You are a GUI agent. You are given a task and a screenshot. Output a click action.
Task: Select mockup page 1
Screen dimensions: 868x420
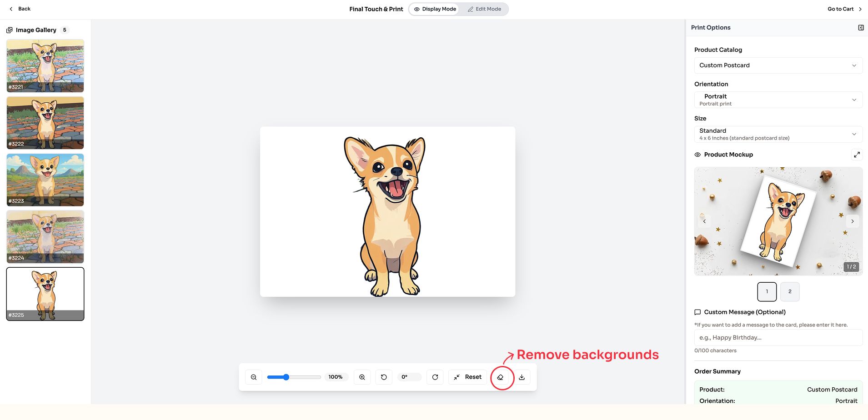pos(767,292)
